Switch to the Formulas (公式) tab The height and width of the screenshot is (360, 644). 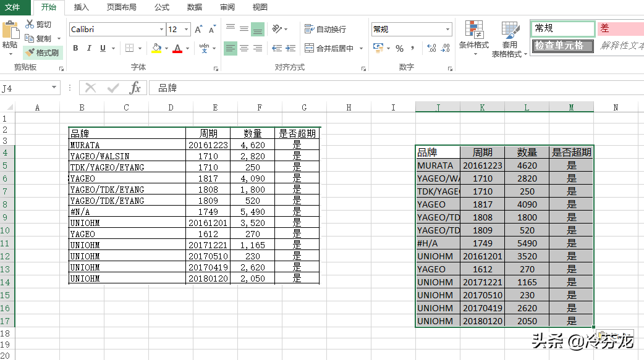click(x=162, y=7)
